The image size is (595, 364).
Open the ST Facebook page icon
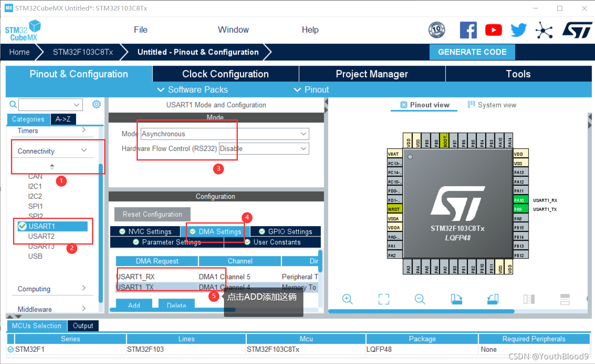click(468, 30)
